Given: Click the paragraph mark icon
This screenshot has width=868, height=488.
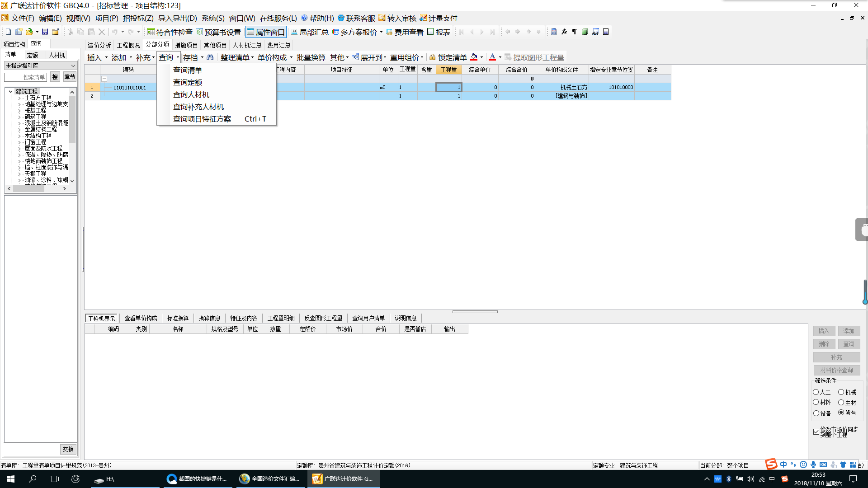Looking at the screenshot, I should 575,32.
